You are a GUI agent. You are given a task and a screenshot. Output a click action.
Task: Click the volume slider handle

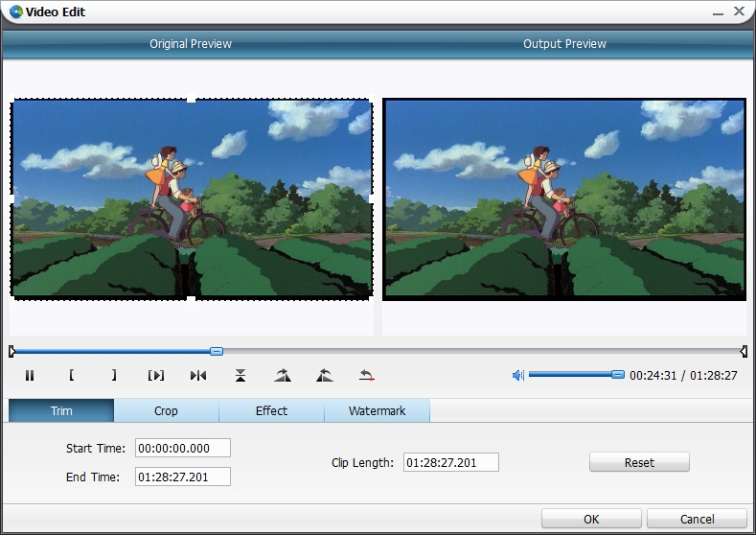(x=618, y=374)
